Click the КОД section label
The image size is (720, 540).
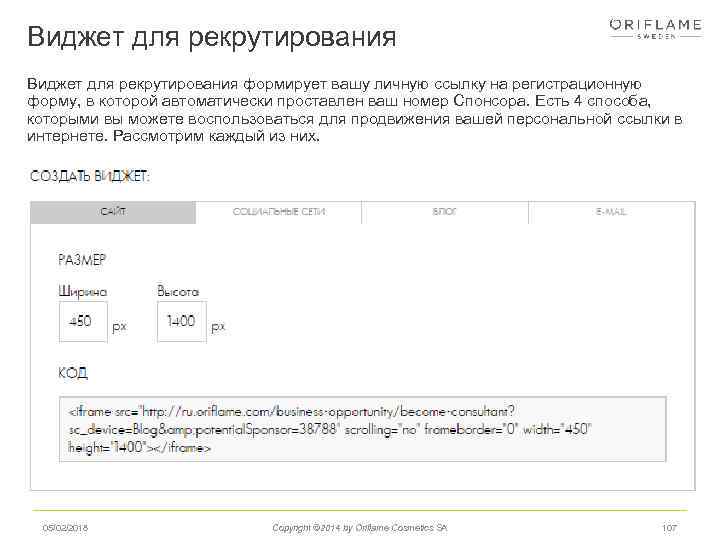[73, 373]
